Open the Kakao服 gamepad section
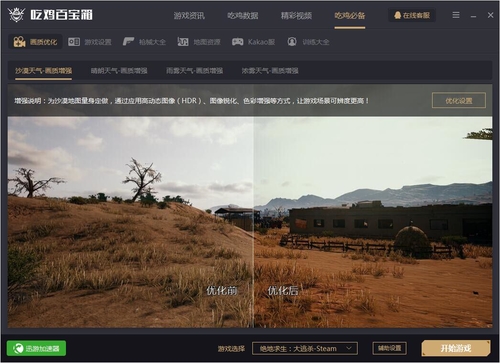Screen dimensions: 500x363 pyautogui.click(x=253, y=42)
